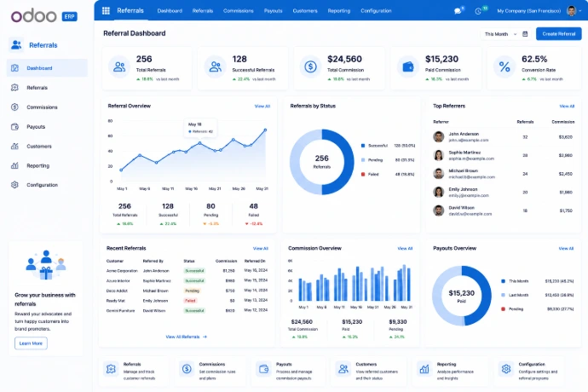588x392 pixels.
Task: Click the calendar icon beside This Month
Action: [525, 34]
